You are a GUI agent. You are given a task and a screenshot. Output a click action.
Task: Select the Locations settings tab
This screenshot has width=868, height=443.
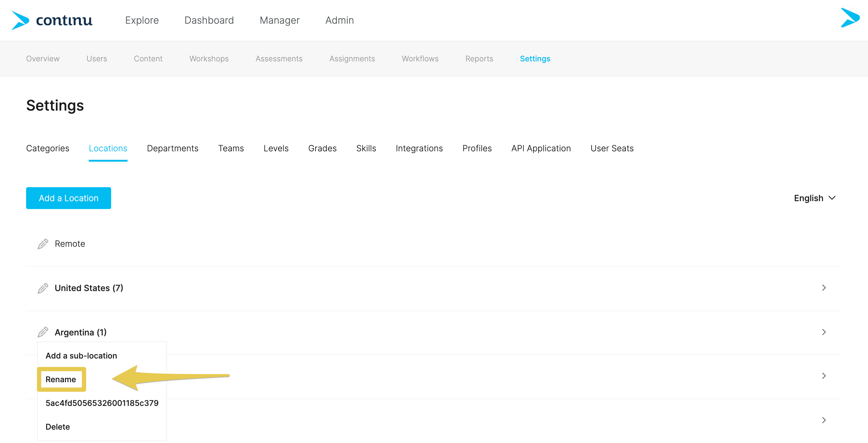click(108, 149)
